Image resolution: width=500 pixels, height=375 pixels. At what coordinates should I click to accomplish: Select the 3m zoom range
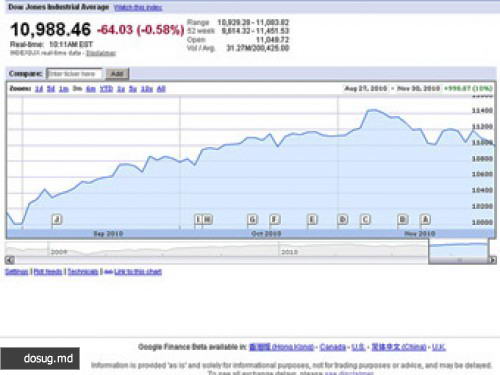click(77, 89)
